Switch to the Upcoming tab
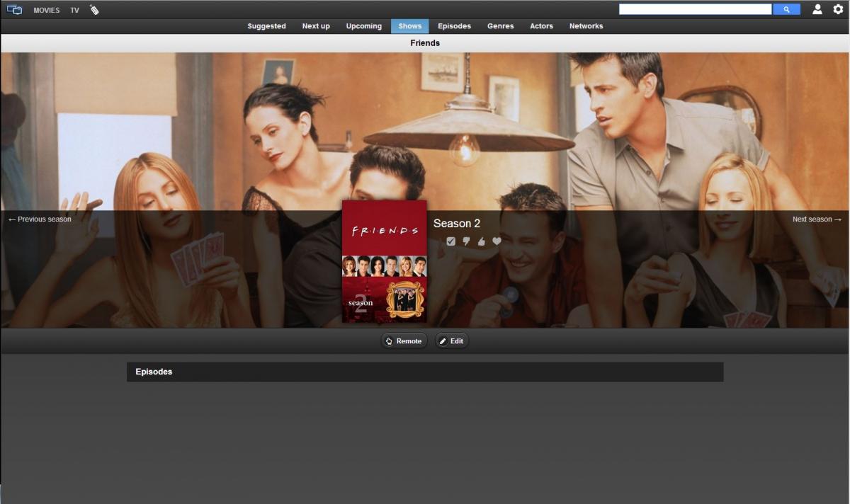Viewport: 850px width, 504px height. pos(364,26)
